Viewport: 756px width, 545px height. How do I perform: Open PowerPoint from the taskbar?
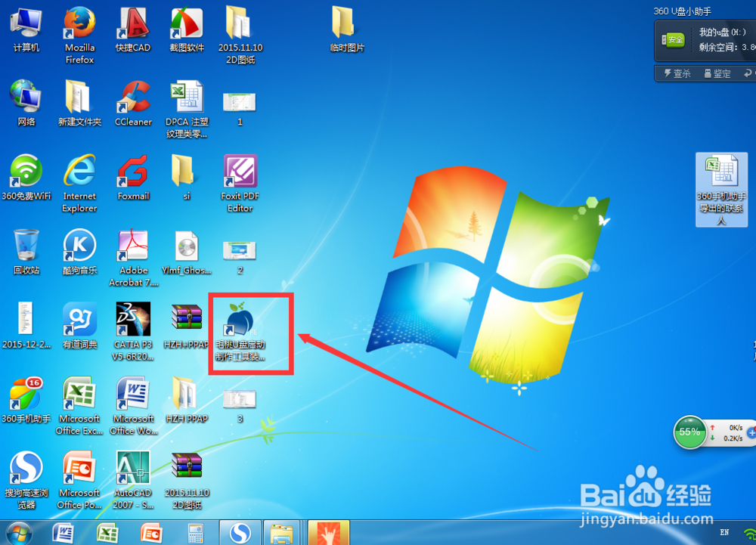coord(151,533)
